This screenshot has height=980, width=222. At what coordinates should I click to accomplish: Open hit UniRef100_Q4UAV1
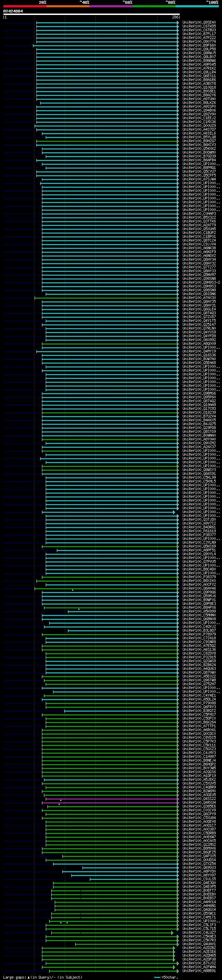(199, 944)
